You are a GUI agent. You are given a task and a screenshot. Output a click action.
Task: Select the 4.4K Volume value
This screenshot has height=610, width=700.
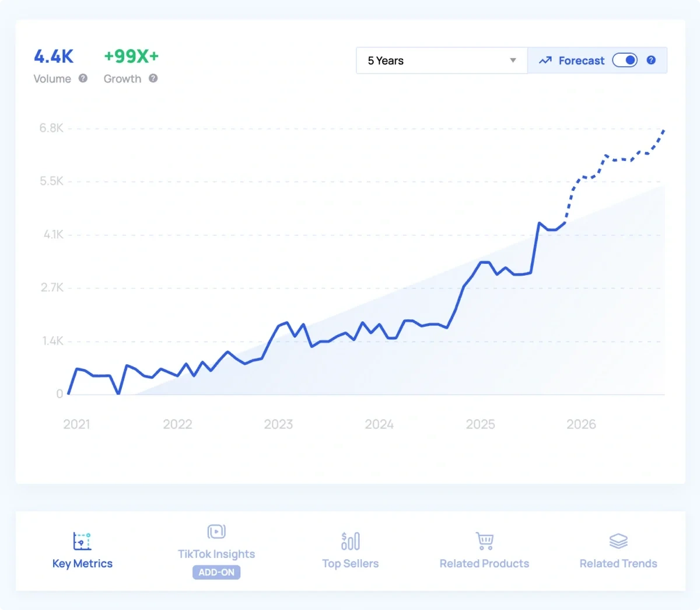coord(54,57)
